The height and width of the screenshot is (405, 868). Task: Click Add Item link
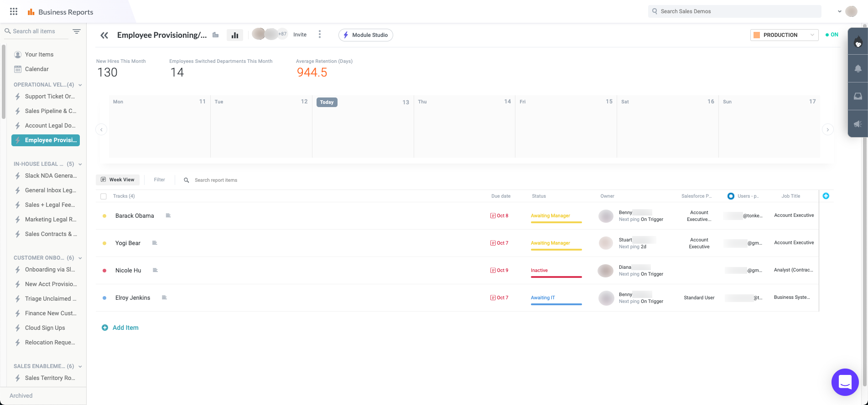pyautogui.click(x=125, y=328)
